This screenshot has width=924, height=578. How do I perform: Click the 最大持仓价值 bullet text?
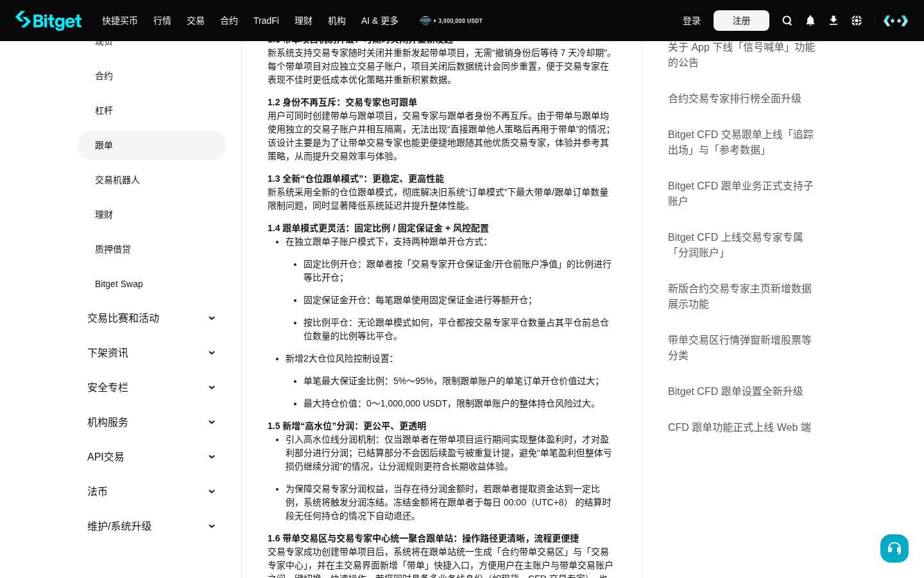pyautogui.click(x=451, y=403)
